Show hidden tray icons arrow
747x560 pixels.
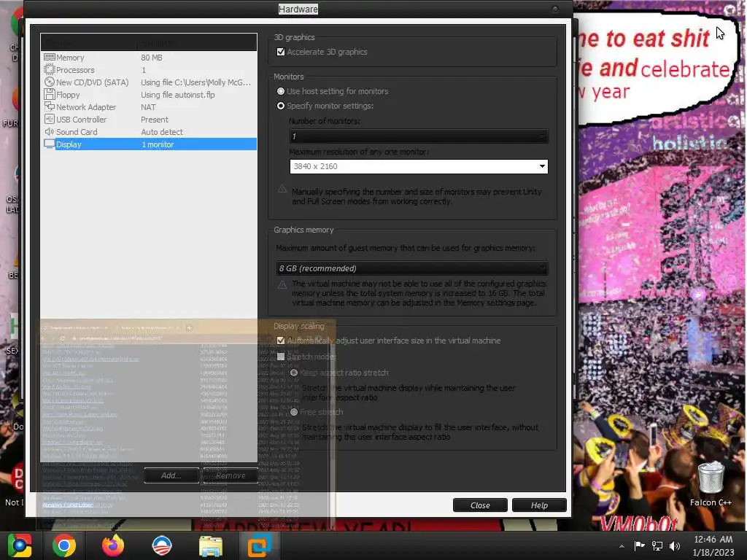click(x=622, y=546)
